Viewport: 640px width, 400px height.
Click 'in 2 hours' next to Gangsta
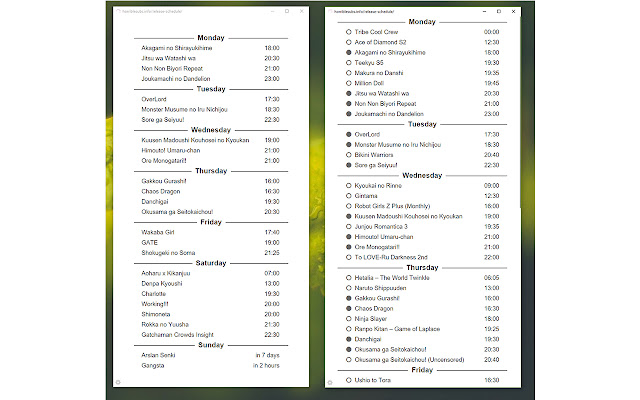point(266,365)
